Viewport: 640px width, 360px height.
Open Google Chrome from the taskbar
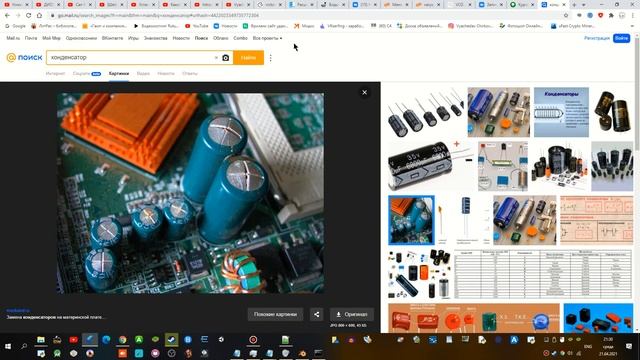(122, 340)
